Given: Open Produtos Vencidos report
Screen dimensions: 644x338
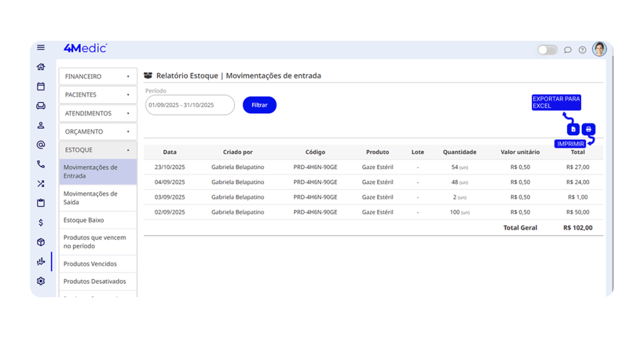Looking at the screenshot, I should tap(97, 264).
